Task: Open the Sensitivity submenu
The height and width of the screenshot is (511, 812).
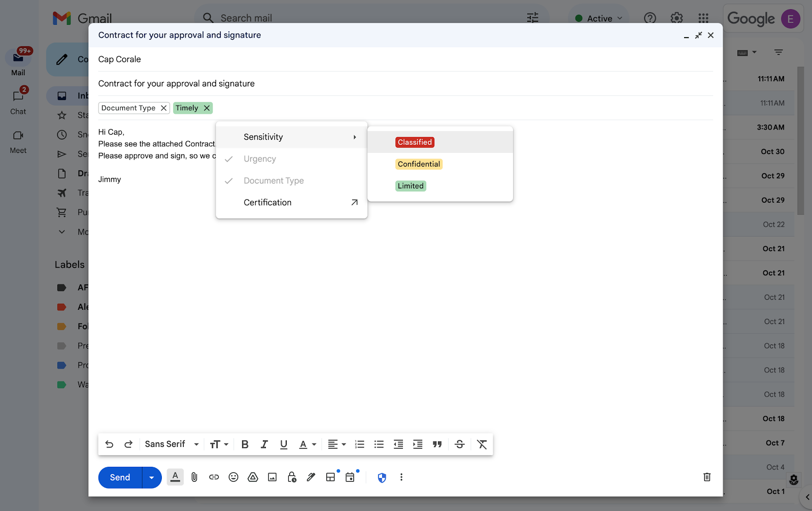Action: 291,137
